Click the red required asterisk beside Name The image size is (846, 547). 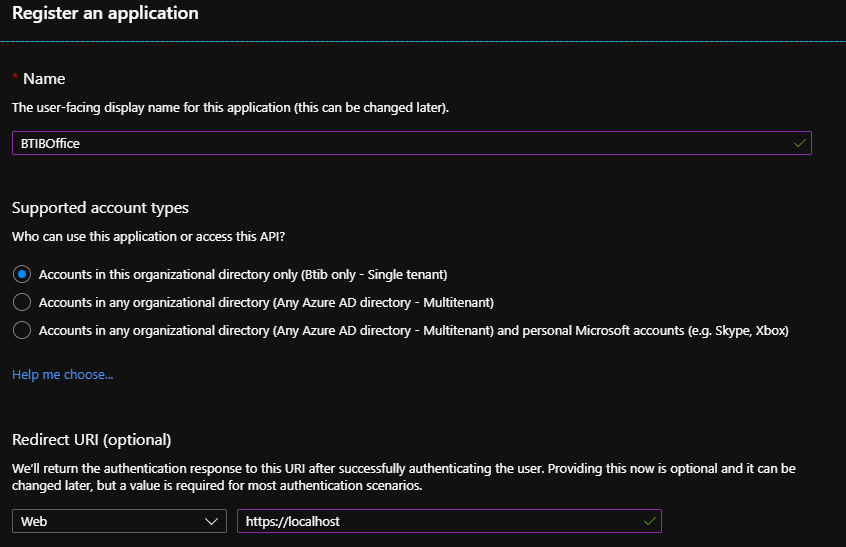pos(15,78)
